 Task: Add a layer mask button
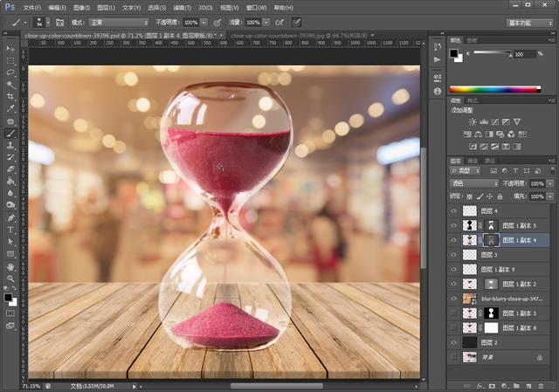pos(492,386)
